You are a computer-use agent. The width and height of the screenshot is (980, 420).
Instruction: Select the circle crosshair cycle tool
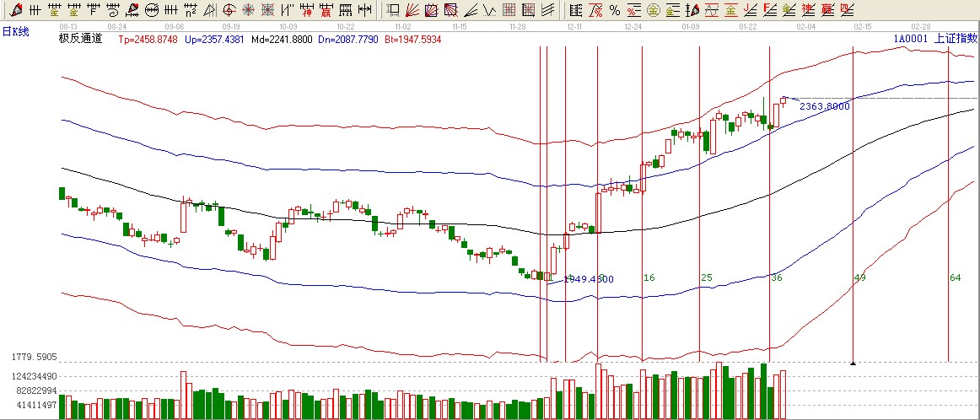coord(229,10)
